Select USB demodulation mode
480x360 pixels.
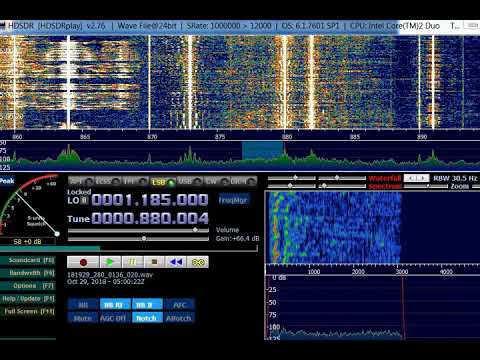click(x=190, y=181)
